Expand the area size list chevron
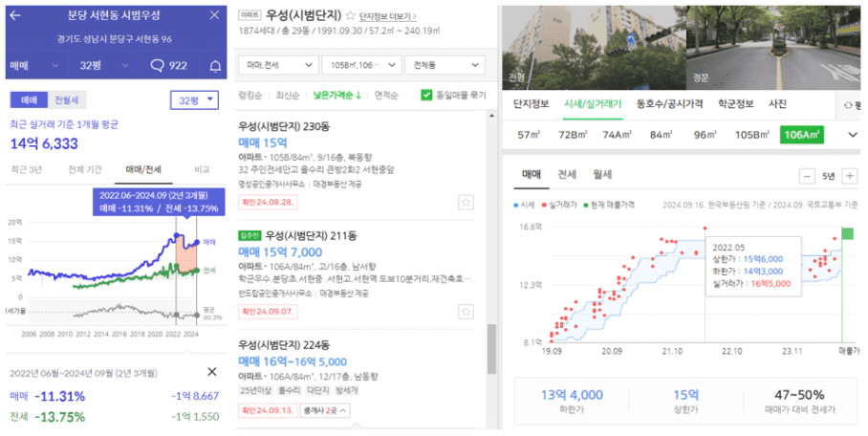The width and height of the screenshot is (868, 436). tap(853, 135)
